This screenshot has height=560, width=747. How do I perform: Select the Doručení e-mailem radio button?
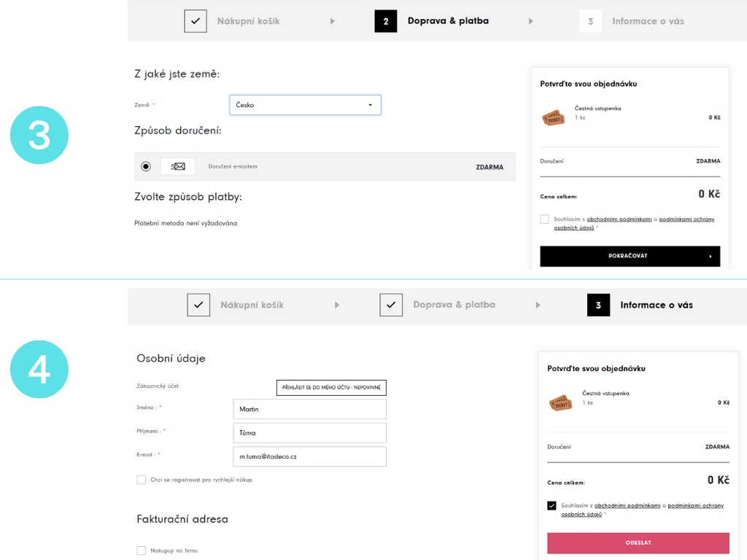click(146, 167)
